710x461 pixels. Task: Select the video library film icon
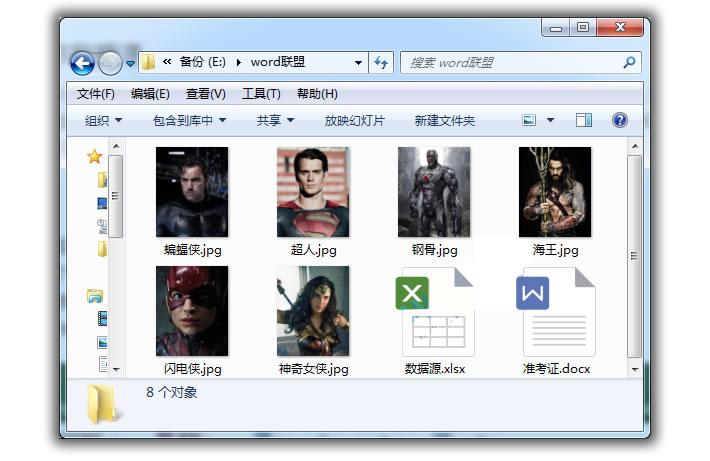(103, 319)
